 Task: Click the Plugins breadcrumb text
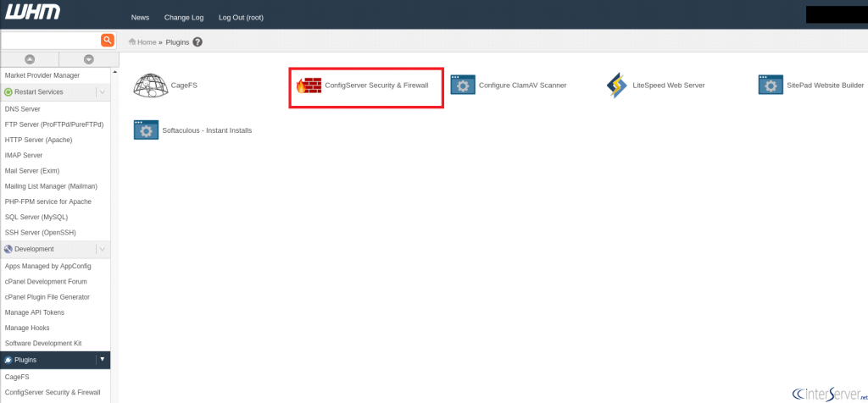[177, 42]
